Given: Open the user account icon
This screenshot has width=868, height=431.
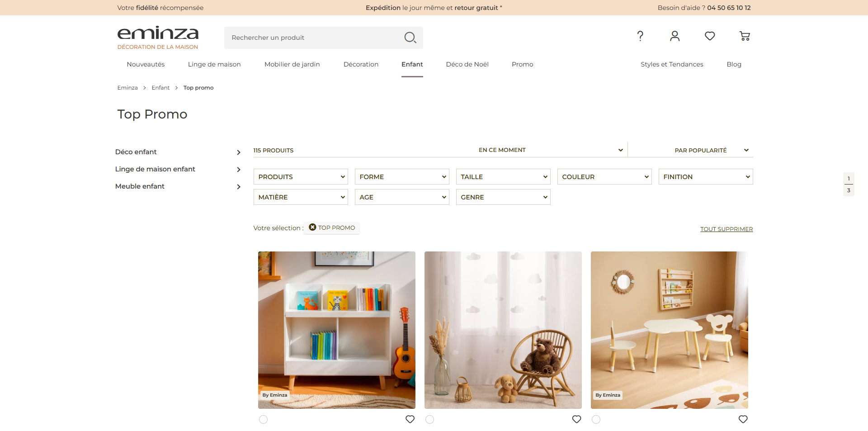Looking at the screenshot, I should (x=675, y=36).
